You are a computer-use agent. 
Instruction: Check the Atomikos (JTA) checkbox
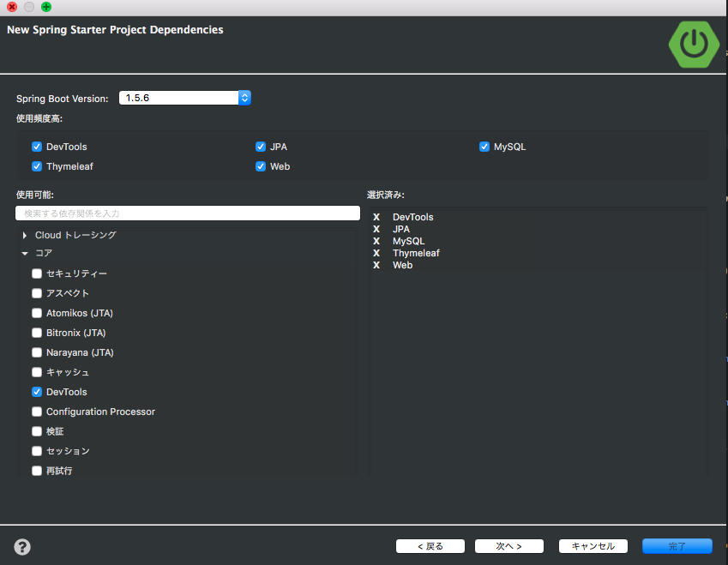[x=37, y=313]
